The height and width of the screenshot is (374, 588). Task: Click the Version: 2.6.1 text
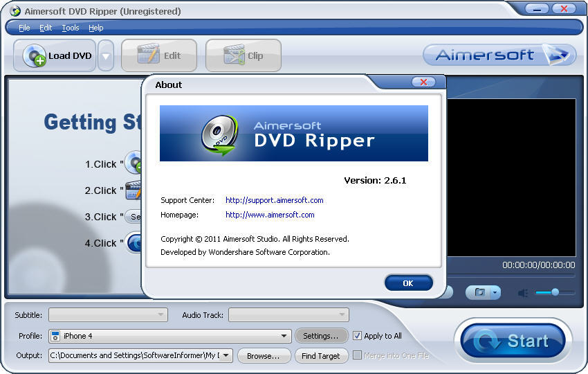[x=375, y=181]
